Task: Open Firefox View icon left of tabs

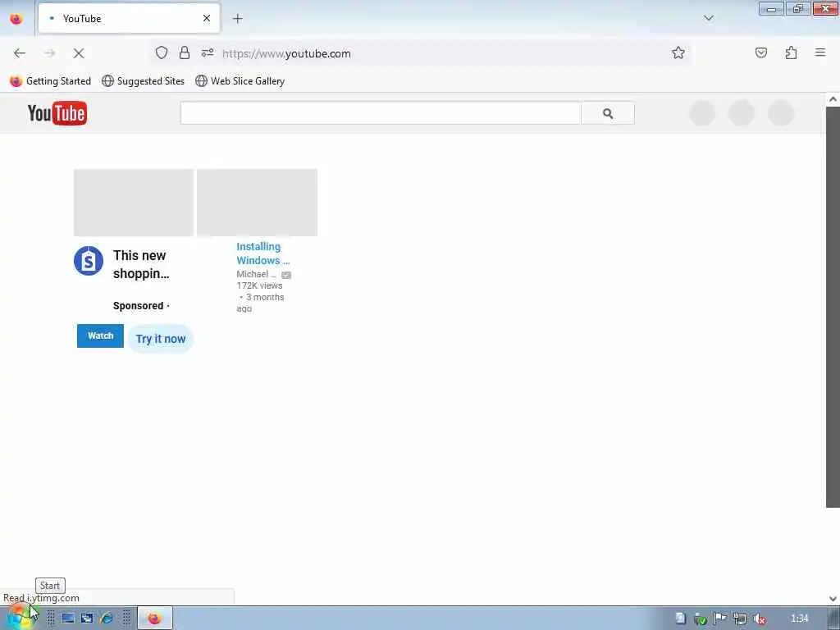Action: pos(16,19)
